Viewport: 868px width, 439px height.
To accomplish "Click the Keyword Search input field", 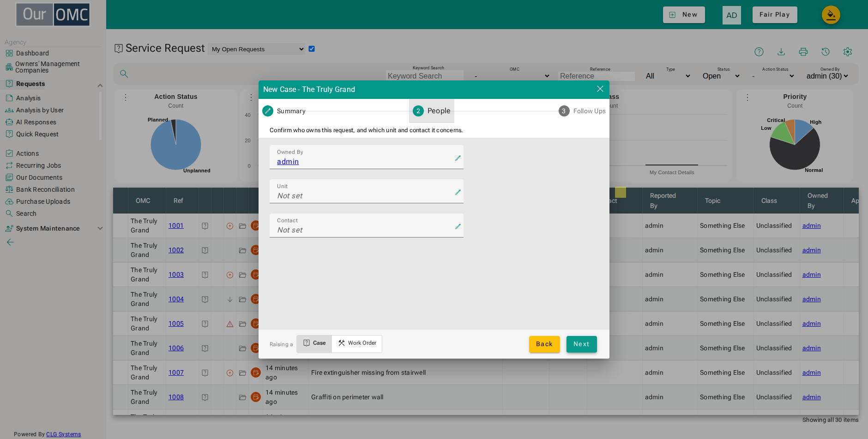I will tap(425, 76).
